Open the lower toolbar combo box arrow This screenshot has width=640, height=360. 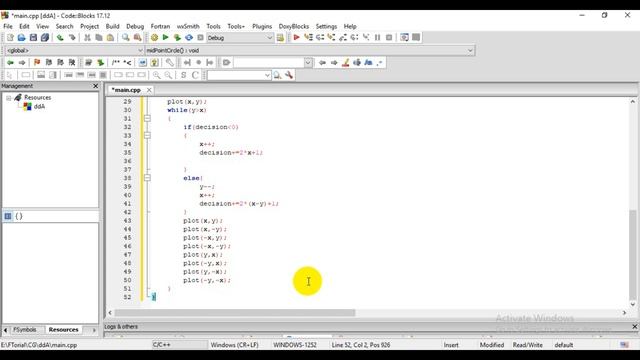[267, 75]
